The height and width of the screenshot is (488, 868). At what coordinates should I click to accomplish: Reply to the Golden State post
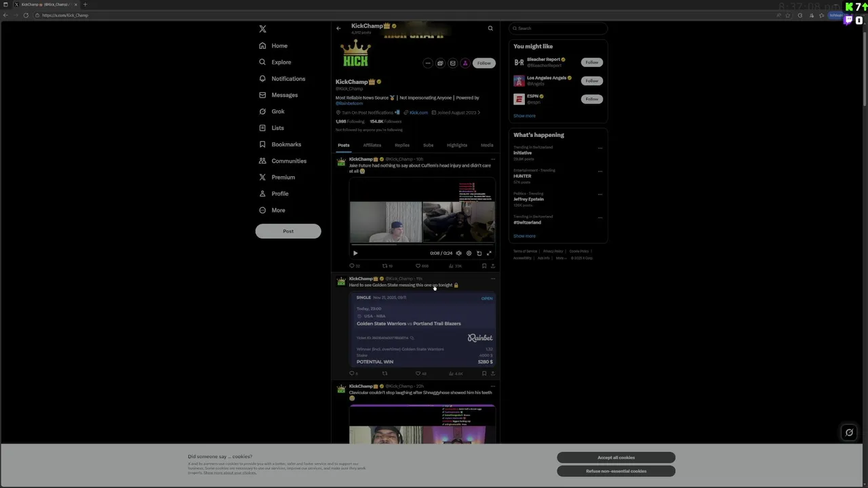pos(353,373)
